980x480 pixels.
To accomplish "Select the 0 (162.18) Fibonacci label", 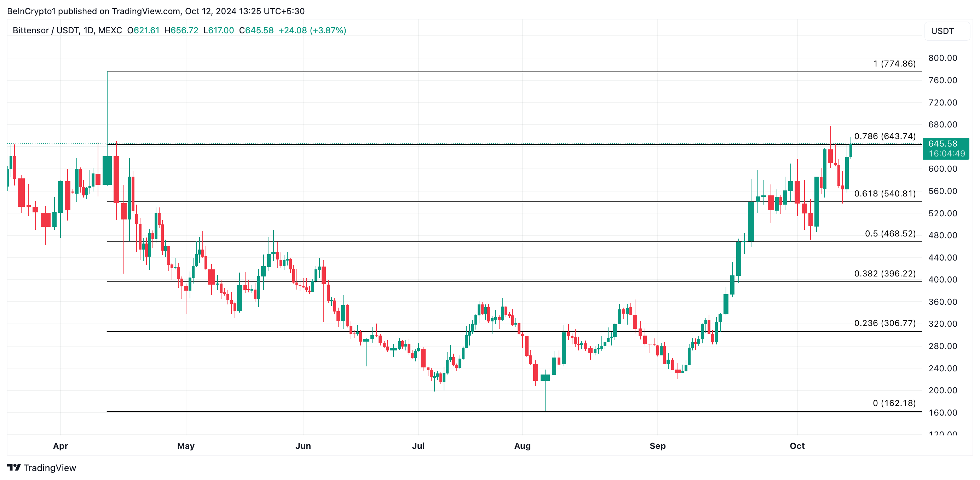I will (x=894, y=403).
